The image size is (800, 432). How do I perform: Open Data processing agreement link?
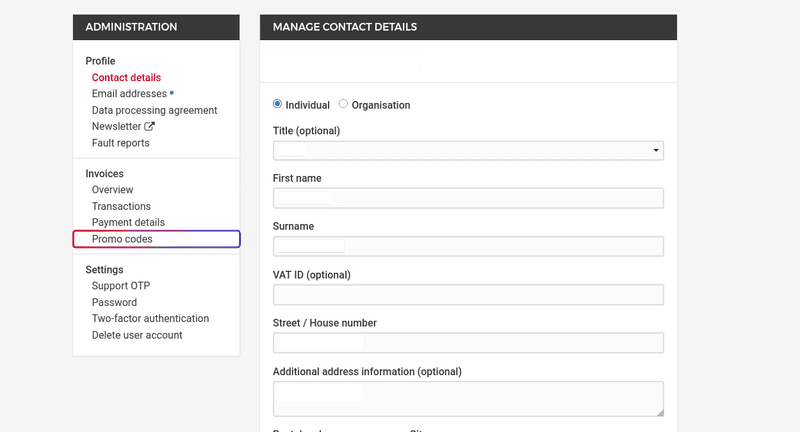click(154, 110)
